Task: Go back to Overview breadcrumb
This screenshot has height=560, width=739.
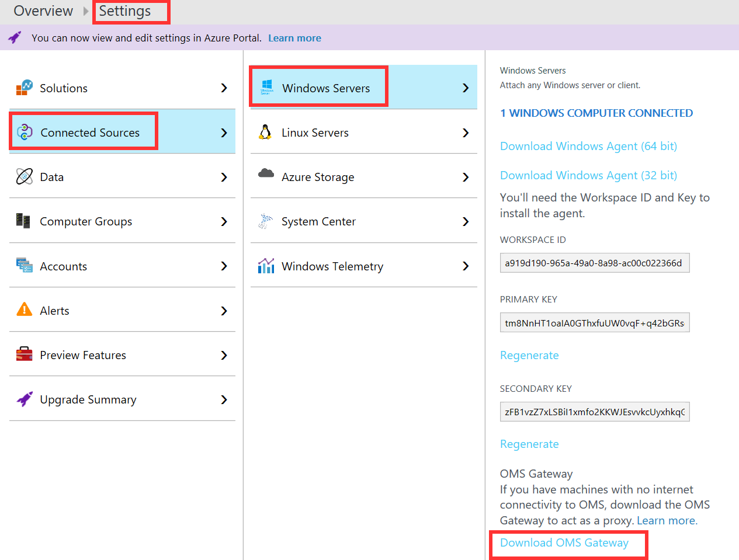Action: point(43,11)
